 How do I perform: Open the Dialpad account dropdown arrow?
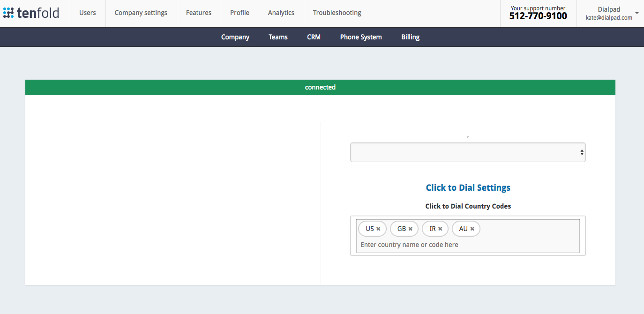[637, 13]
